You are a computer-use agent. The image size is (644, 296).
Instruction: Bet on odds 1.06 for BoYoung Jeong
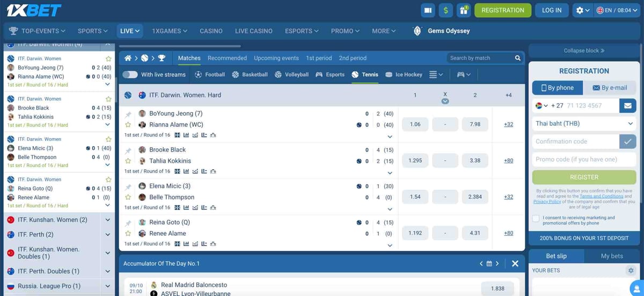(415, 124)
